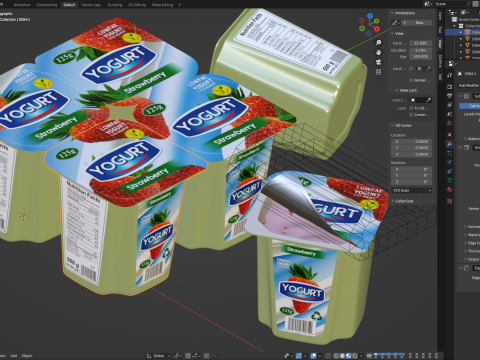Expand the Normals section in Solidify modifier
The height and width of the screenshot is (360, 480).
(x=465, y=226)
